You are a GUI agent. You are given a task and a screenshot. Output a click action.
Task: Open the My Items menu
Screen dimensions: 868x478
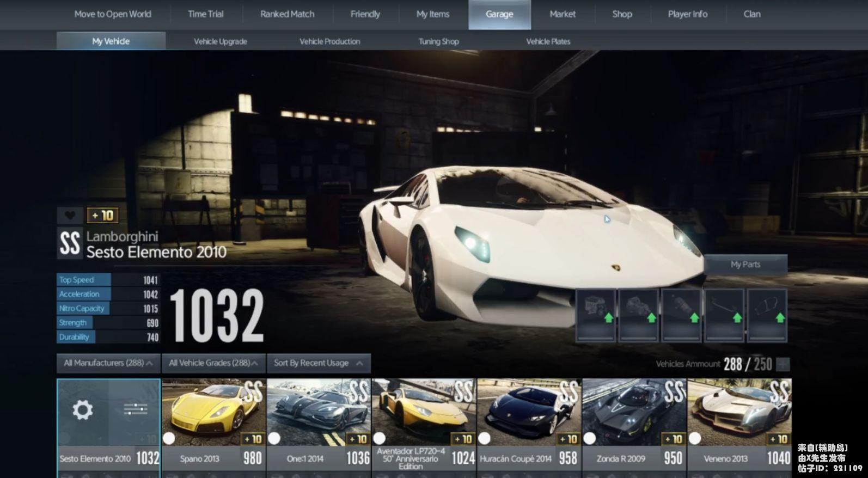tap(433, 14)
